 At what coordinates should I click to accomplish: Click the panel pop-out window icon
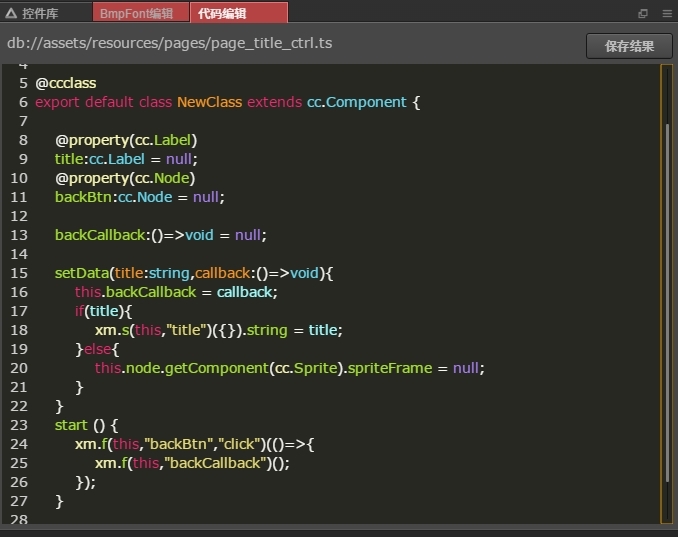pos(643,13)
